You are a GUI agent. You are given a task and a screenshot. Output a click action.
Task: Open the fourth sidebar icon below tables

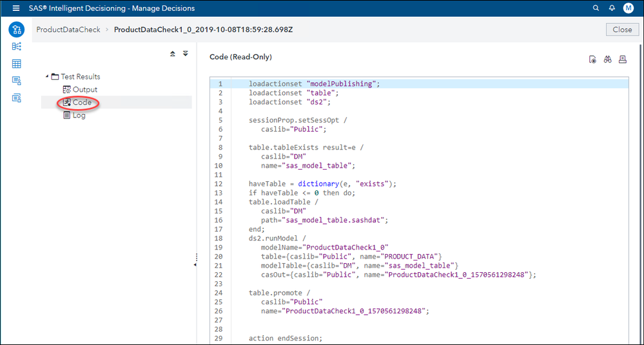click(x=17, y=81)
